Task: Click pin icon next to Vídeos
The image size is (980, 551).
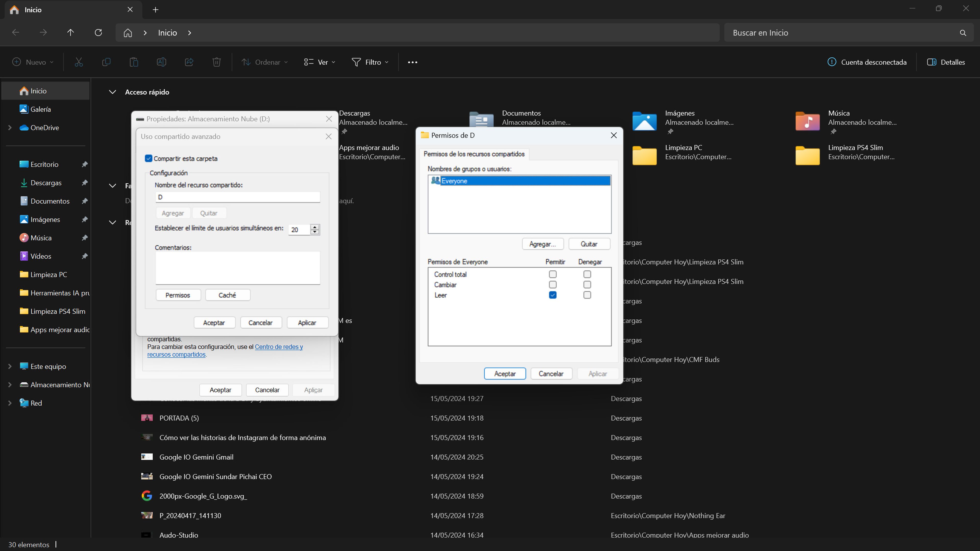Action: [84, 256]
